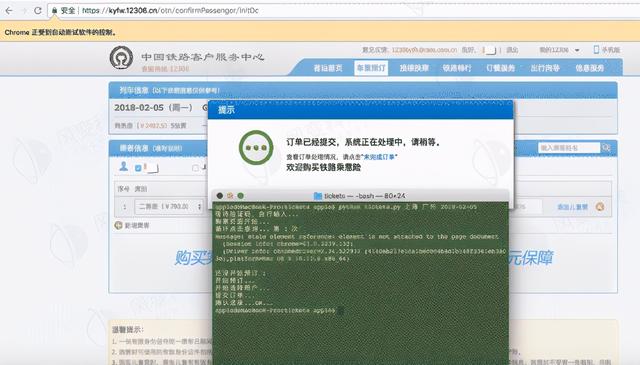
Task: Click the 退出 logout link
Action: [x=512, y=50]
